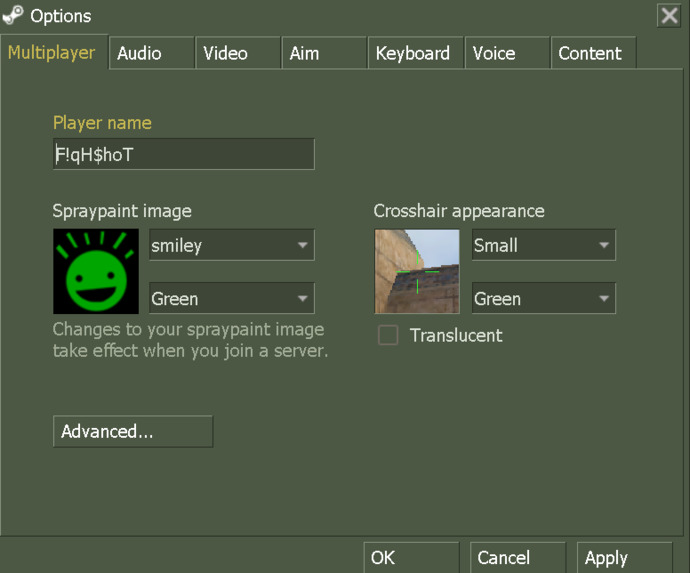This screenshot has width=690, height=573.
Task: Open the crosshair Green color dropdown
Action: pos(543,298)
